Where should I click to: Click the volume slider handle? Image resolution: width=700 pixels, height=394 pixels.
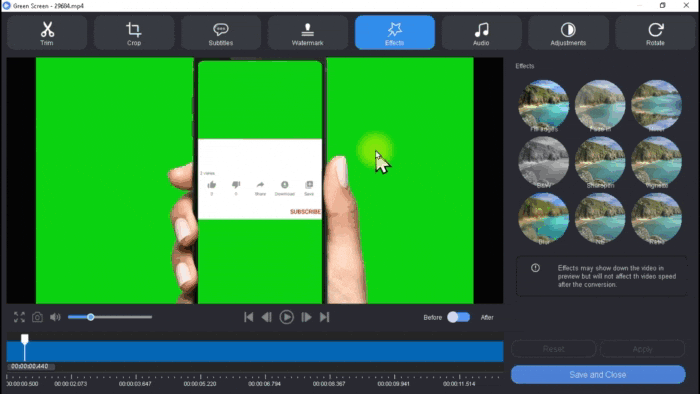pyautogui.click(x=91, y=317)
